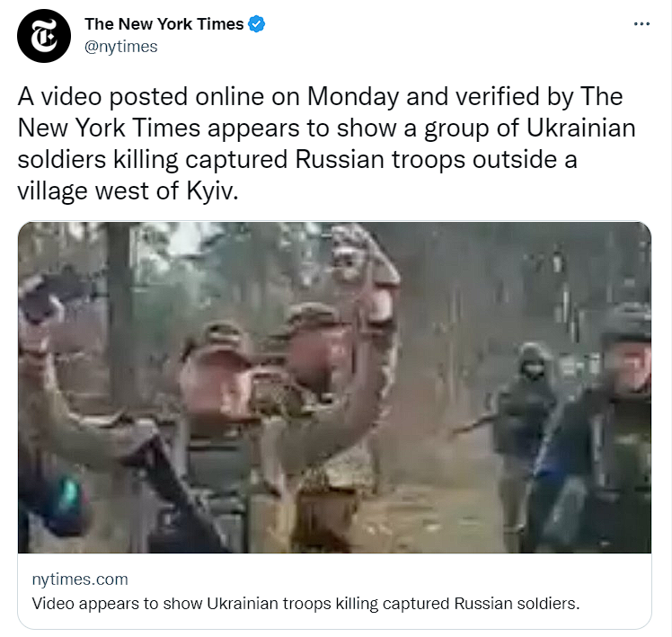This screenshot has height=637, width=672.
Task: Follow the nytimes.com domain link
Action: coord(80,579)
